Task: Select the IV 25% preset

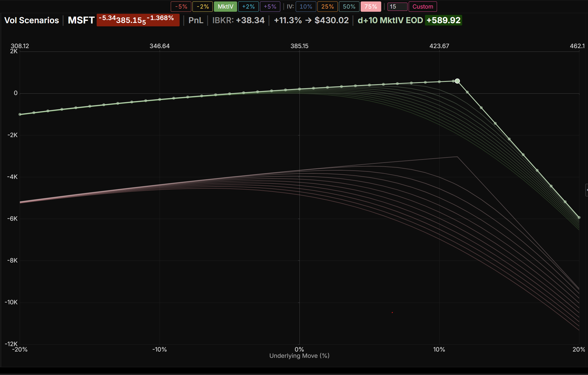Action: pos(327,7)
